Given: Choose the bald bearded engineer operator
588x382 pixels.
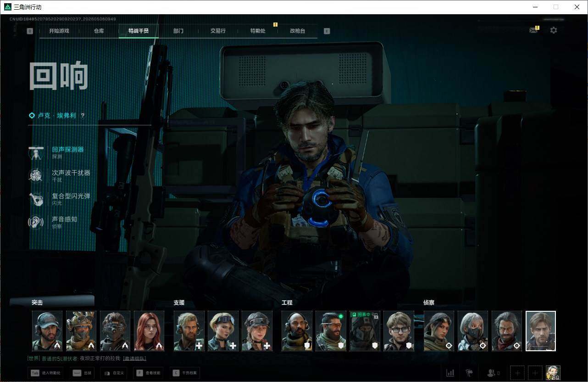Looking at the screenshot, I should point(297,331).
